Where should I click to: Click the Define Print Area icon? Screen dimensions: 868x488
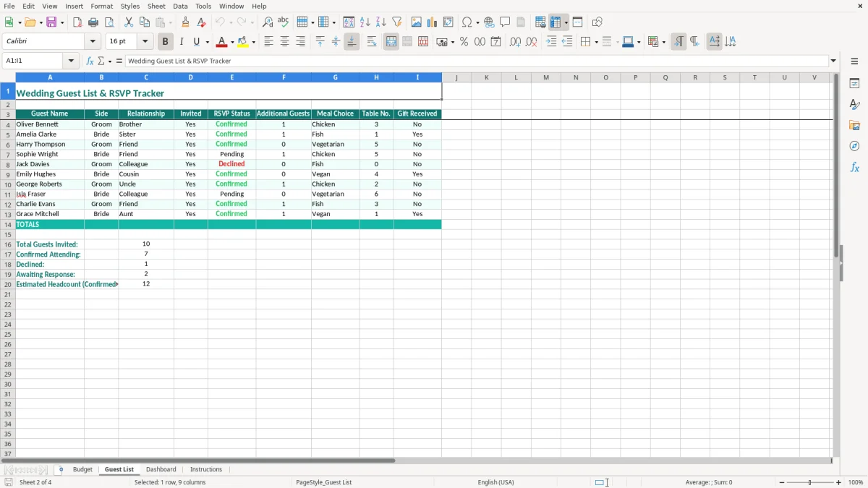coord(540,22)
